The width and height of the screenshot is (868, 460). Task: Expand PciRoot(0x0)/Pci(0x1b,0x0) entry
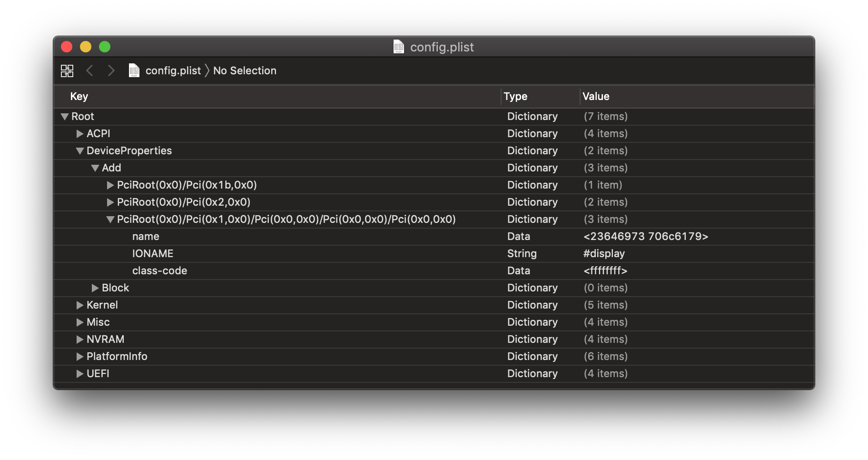[110, 185]
